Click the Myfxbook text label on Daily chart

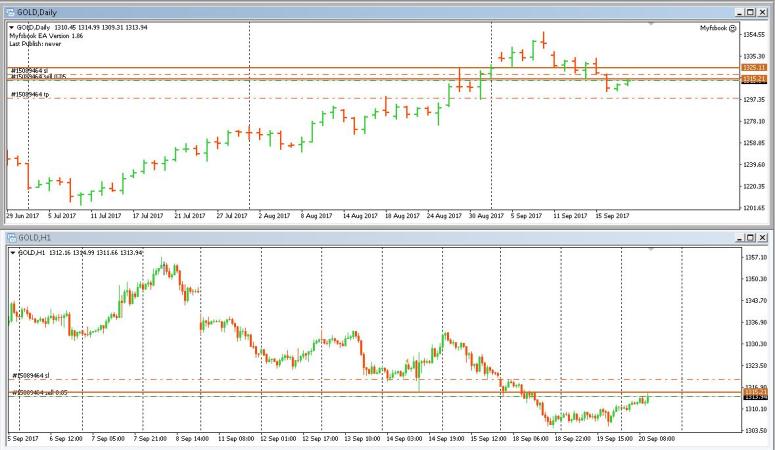[717, 28]
